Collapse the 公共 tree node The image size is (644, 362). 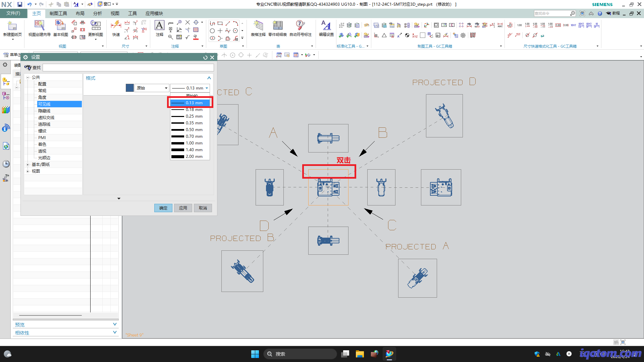click(28, 77)
